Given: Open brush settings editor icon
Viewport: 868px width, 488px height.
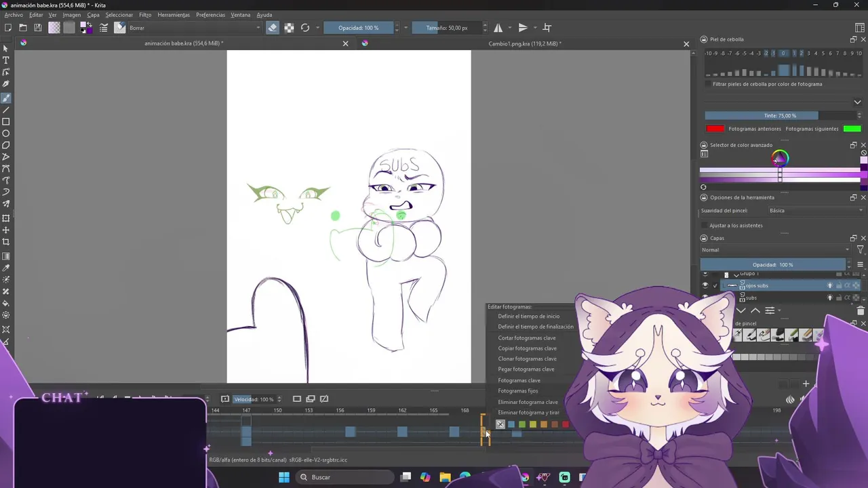Looking at the screenshot, I should pyautogui.click(x=104, y=28).
